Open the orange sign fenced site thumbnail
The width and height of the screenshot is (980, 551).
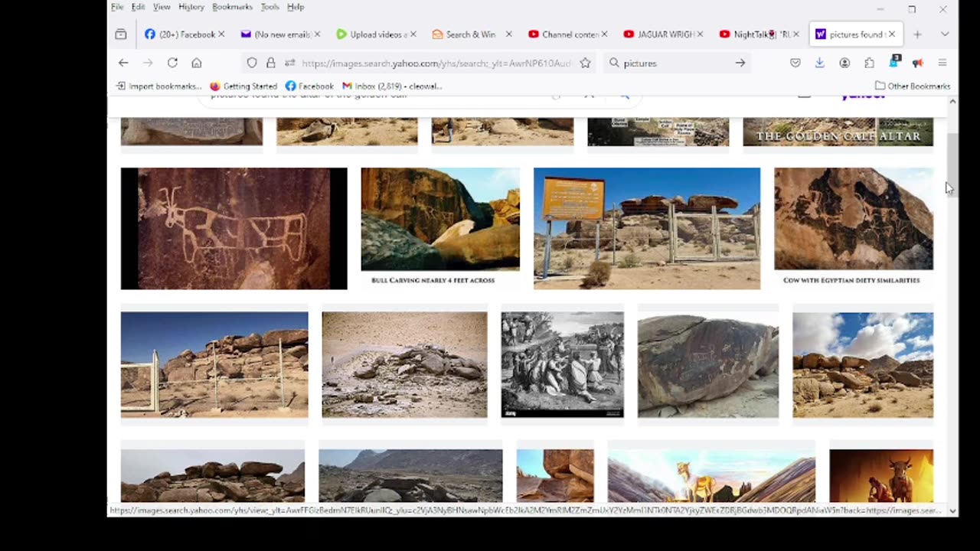(647, 229)
